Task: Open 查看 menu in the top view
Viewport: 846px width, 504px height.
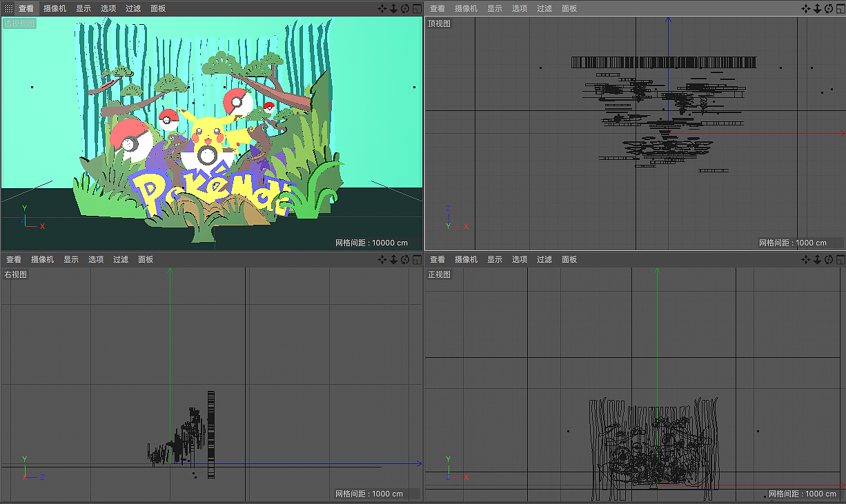Action: coord(437,8)
